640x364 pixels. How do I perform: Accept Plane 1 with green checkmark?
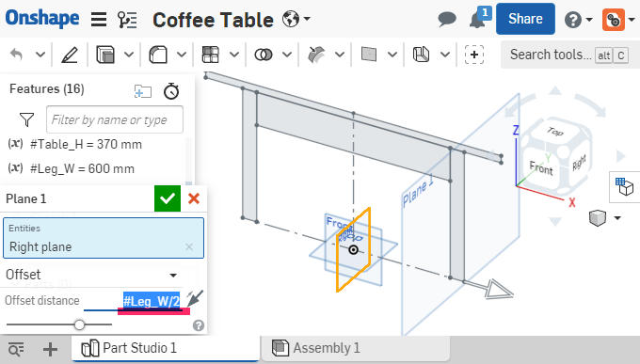(168, 198)
